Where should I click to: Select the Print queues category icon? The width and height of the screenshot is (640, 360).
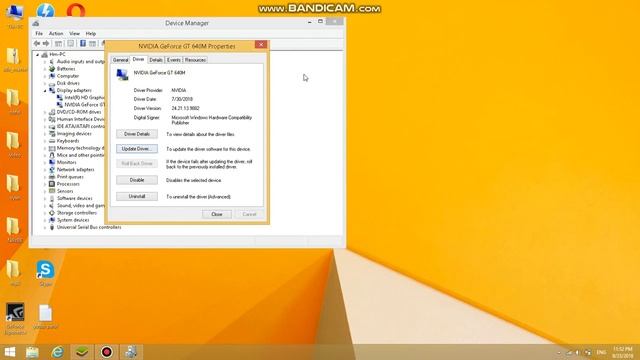pyautogui.click(x=52, y=177)
